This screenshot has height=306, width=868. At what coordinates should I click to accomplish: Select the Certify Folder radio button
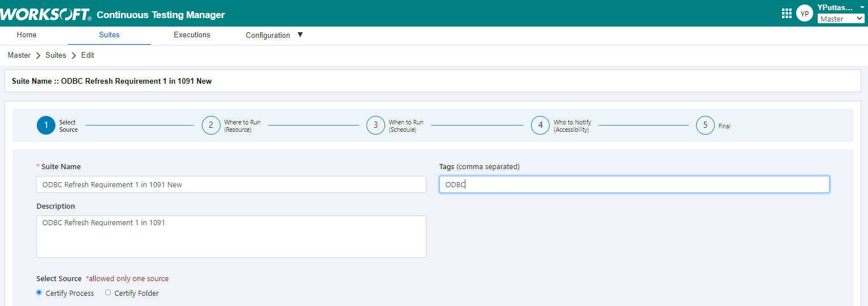click(x=108, y=292)
